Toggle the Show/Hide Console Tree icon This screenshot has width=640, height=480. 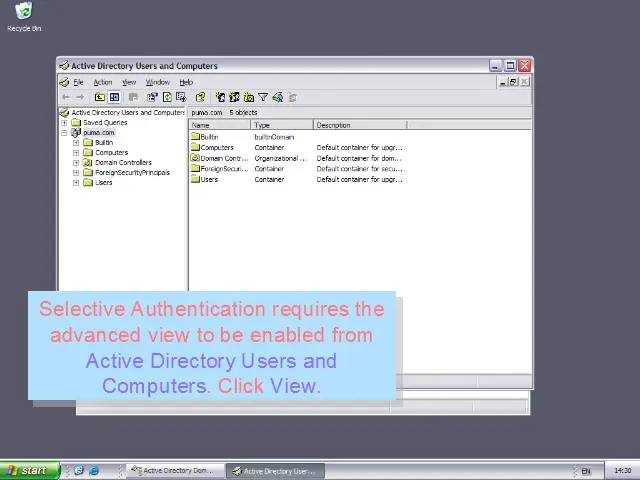114,97
